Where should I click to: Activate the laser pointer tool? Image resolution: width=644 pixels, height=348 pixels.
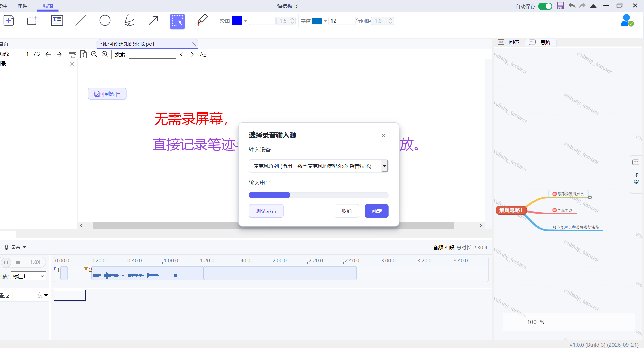(x=202, y=20)
